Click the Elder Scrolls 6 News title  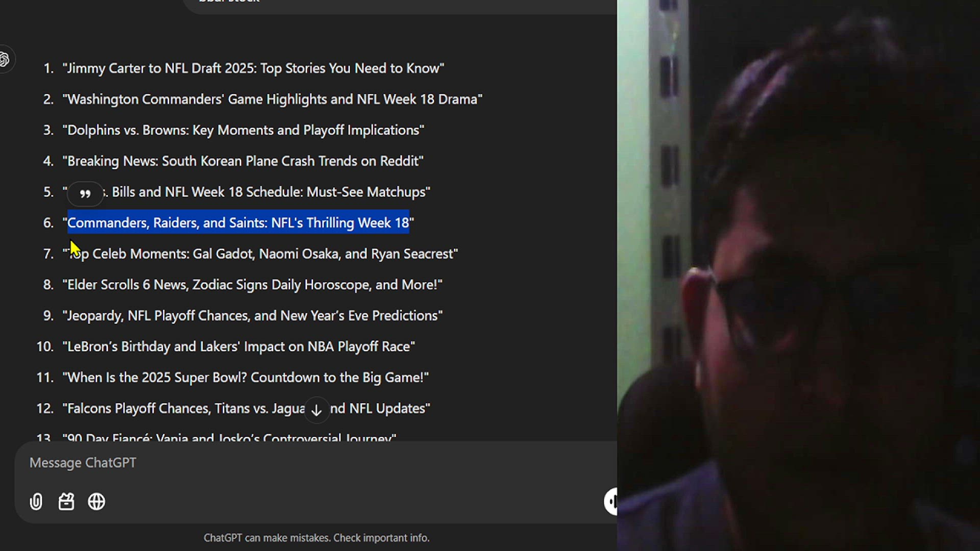coord(252,285)
